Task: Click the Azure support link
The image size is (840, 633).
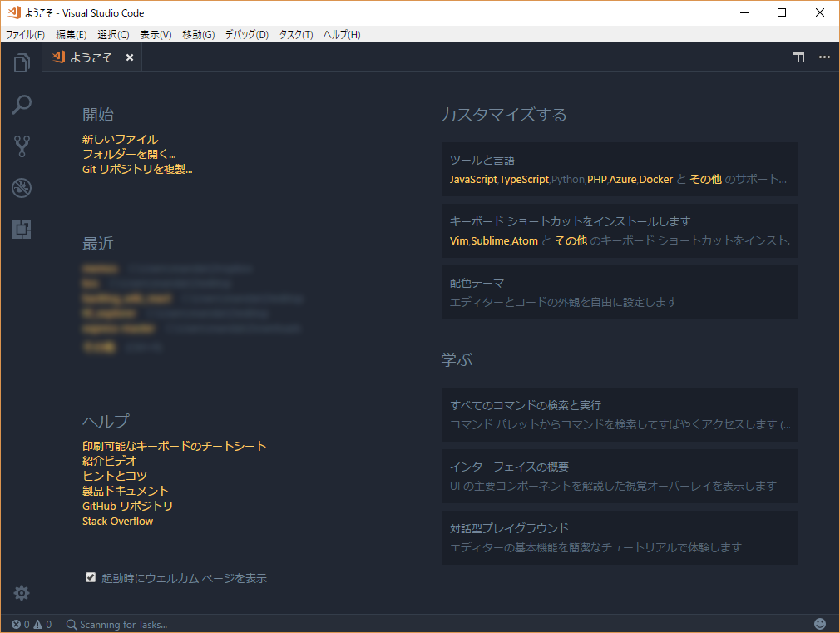Action: (622, 180)
